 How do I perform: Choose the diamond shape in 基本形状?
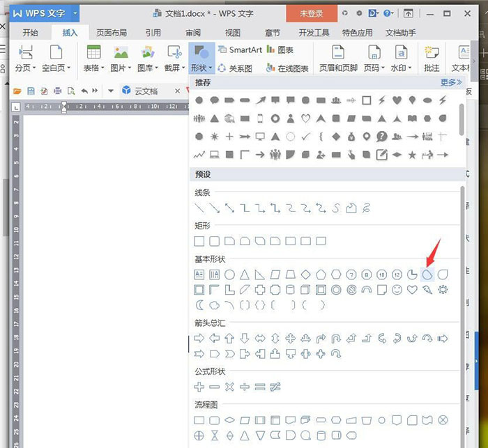point(305,275)
